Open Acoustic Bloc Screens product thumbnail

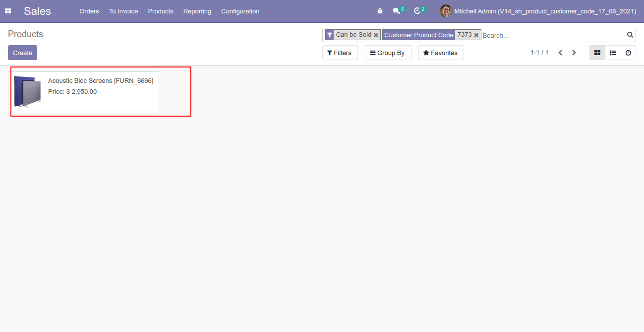tap(28, 91)
